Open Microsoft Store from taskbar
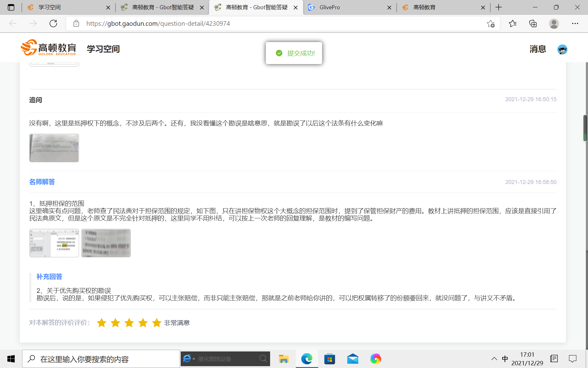The width and height of the screenshot is (588, 368). point(330,358)
